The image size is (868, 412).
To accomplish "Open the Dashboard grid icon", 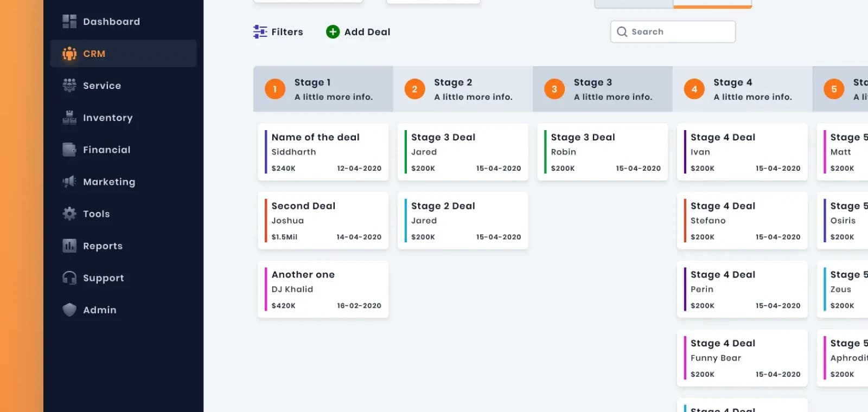I will click(x=69, y=22).
